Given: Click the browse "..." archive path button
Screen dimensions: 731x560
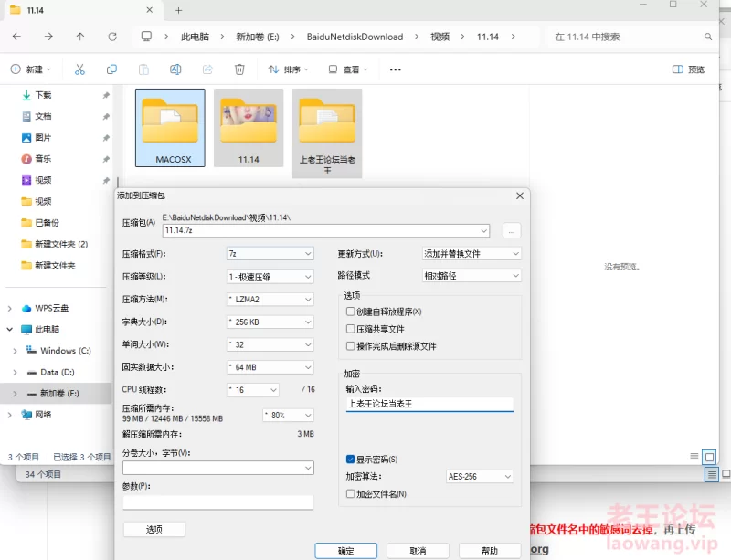Looking at the screenshot, I should tap(512, 231).
